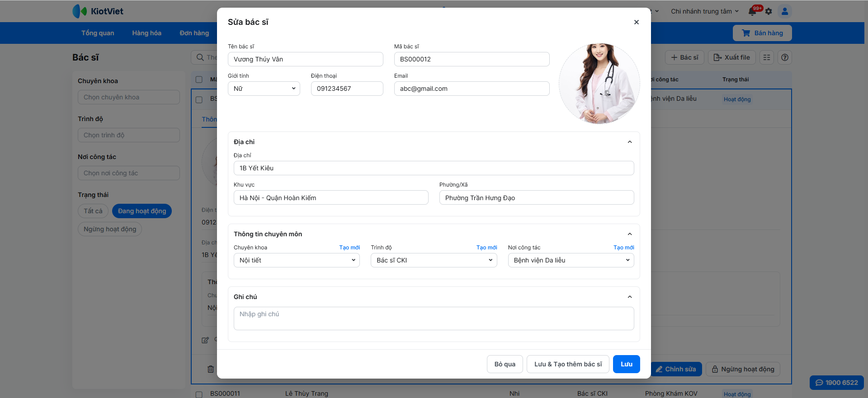Open the column list view icon
The width and height of the screenshot is (868, 398).
[x=767, y=57]
